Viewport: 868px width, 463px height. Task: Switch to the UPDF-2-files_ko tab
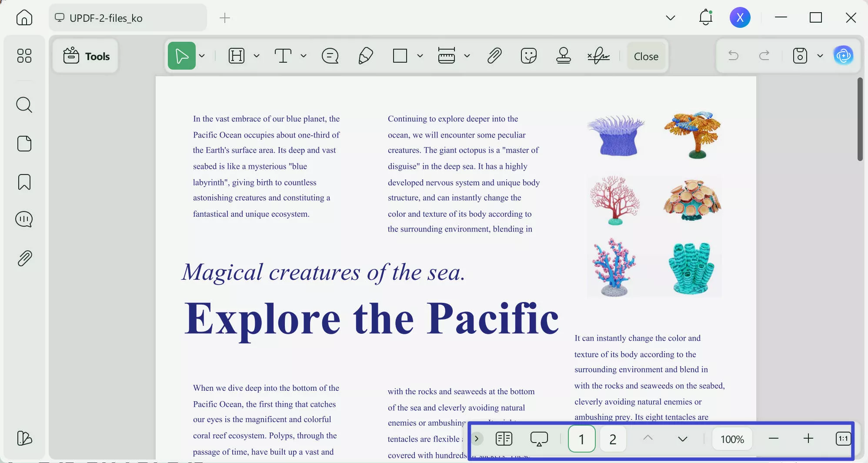[127, 18]
